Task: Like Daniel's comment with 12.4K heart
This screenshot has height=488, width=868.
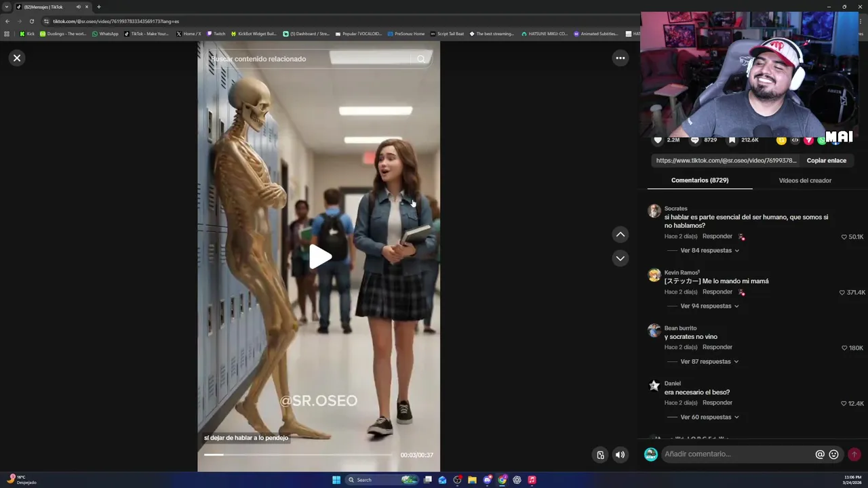Action: click(844, 404)
